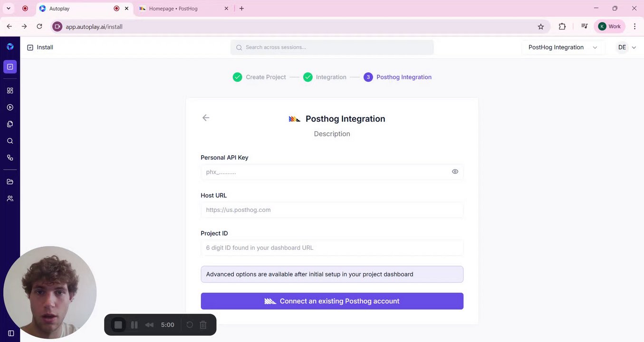Image resolution: width=644 pixels, height=342 pixels.
Task: Open the integrations link sidebar icon
Action: click(x=10, y=158)
